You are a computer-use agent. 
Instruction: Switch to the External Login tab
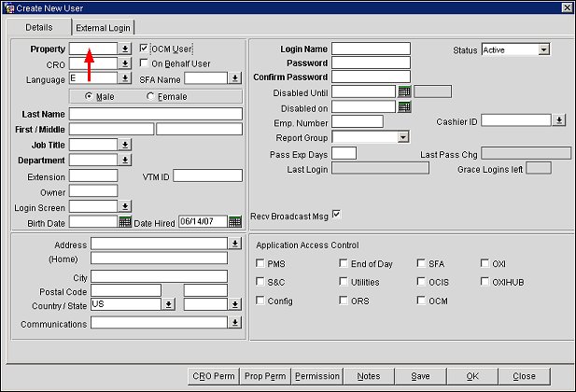click(104, 28)
